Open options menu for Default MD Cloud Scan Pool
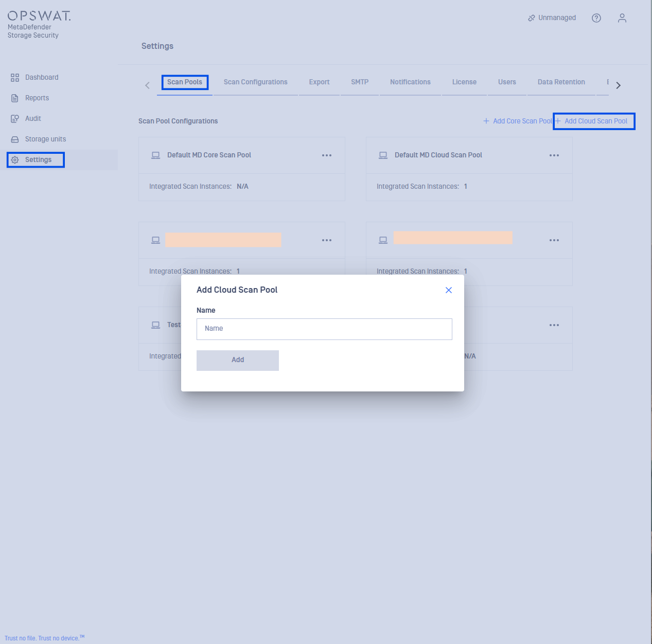 (554, 155)
